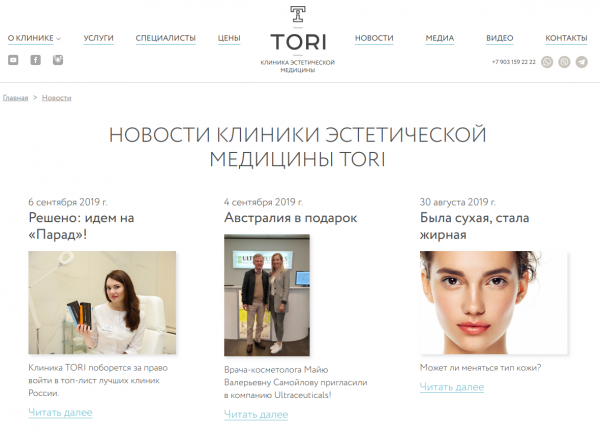Open the Facebook social icon
600x432 pixels.
click(36, 60)
